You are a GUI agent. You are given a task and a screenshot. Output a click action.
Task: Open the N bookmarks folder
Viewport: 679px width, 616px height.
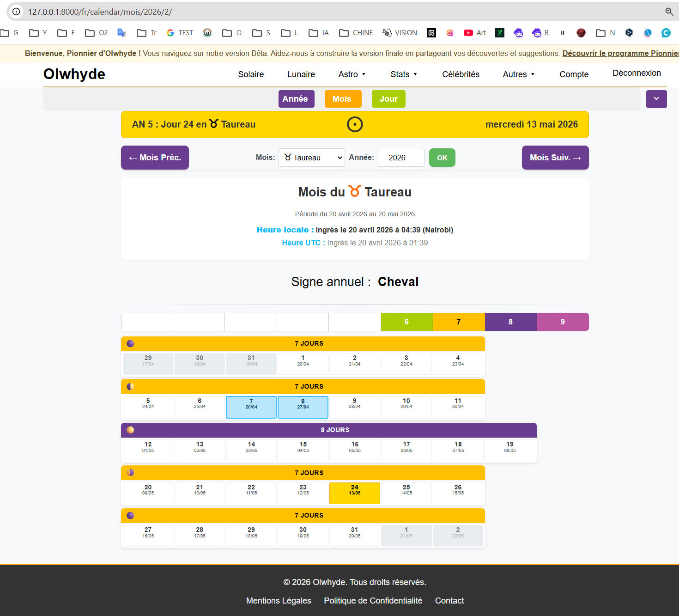point(606,33)
